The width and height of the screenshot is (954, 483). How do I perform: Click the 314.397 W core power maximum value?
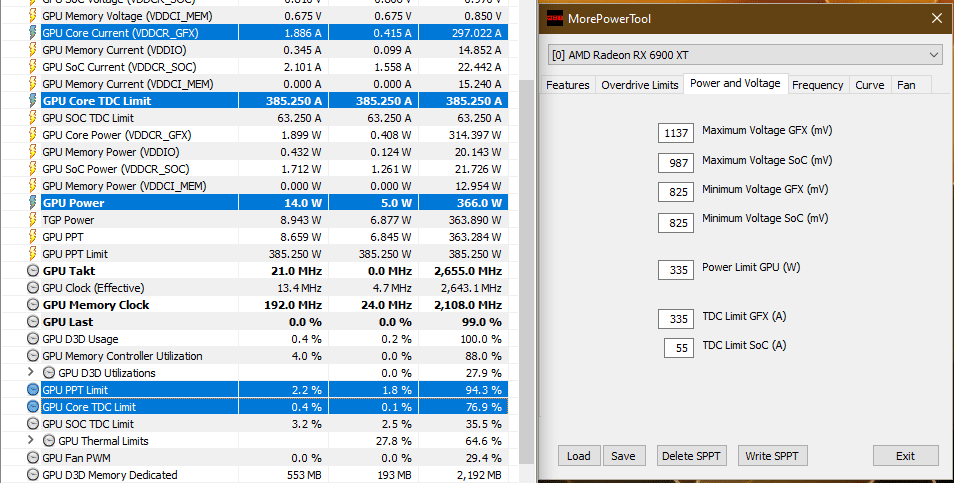click(478, 135)
